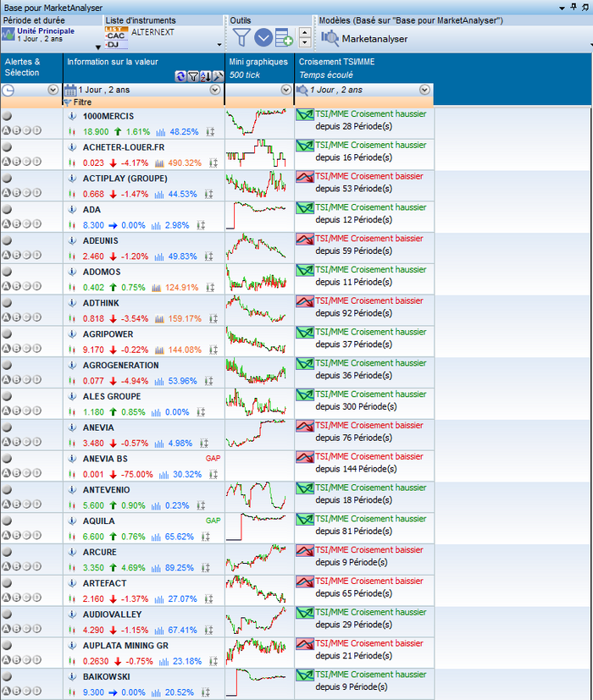The width and height of the screenshot is (593, 700).
Task: Open the ANTEVENIO mini chart
Action: tap(257, 495)
